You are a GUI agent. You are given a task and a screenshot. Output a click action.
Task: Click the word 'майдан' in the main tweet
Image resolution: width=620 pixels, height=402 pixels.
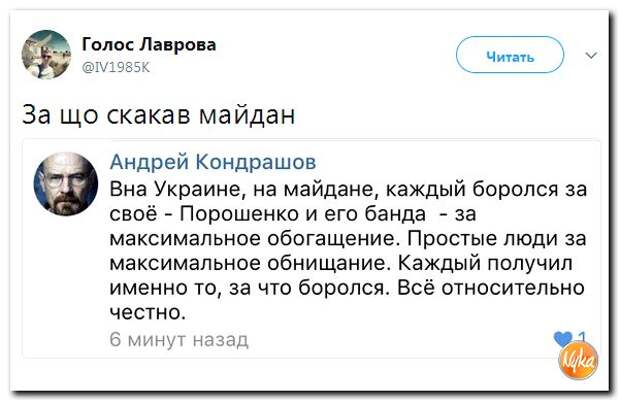tap(247, 115)
